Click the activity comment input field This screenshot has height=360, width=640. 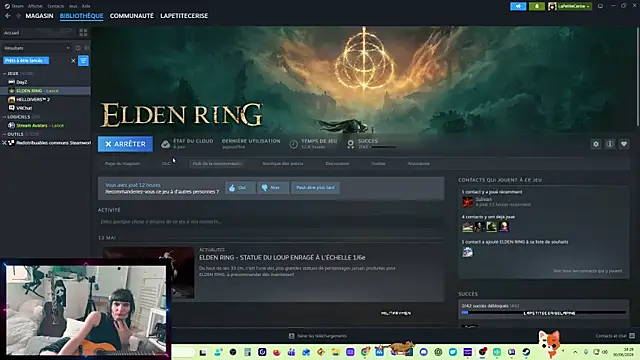(x=271, y=222)
